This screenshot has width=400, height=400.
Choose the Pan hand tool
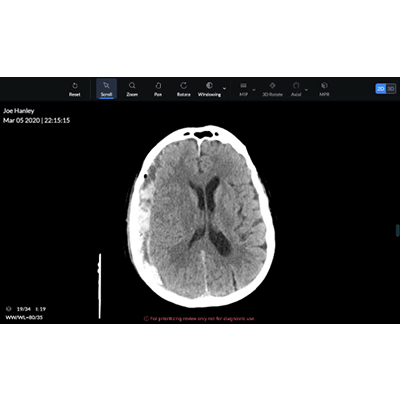click(x=158, y=89)
